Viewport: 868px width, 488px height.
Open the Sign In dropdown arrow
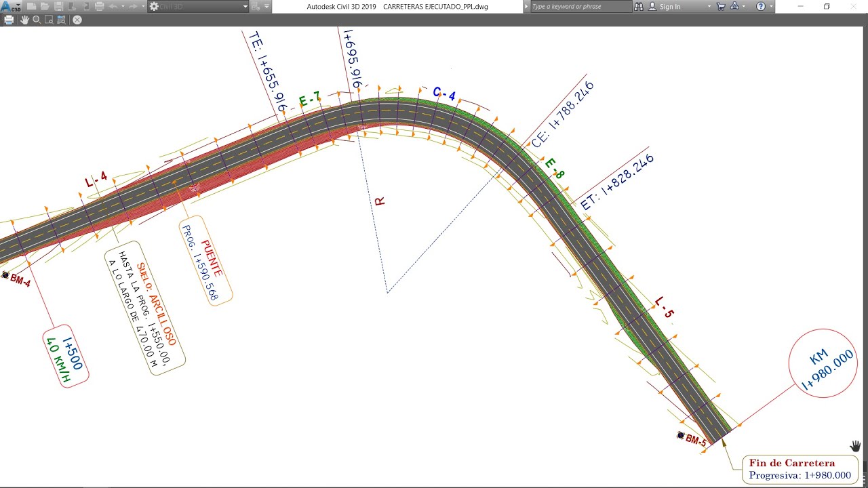tap(709, 6)
